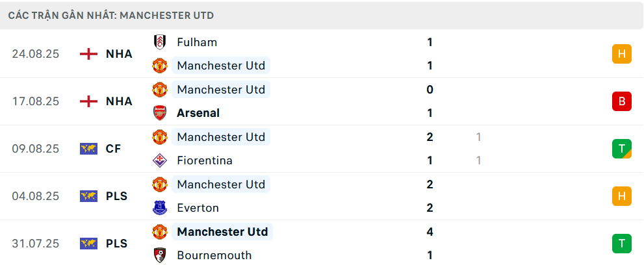The height and width of the screenshot is (265, 644).
Task: Open the bold Arsenal team link
Action: coord(198,113)
